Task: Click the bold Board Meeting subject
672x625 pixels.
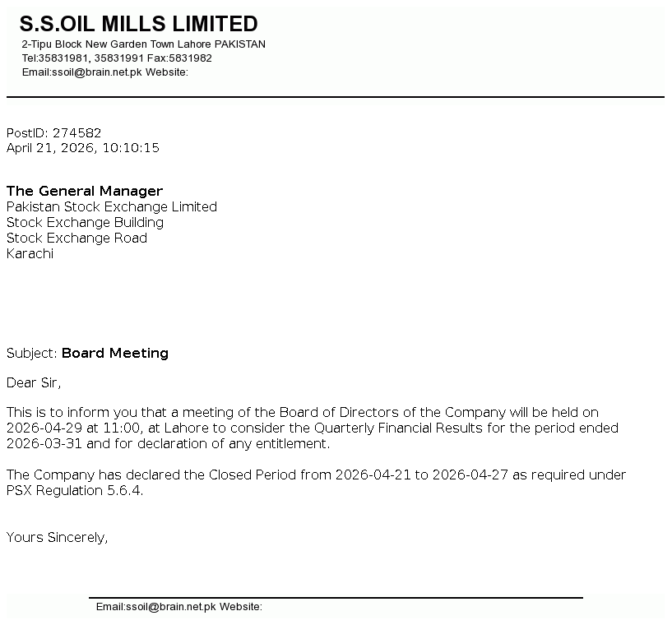Action: click(115, 354)
